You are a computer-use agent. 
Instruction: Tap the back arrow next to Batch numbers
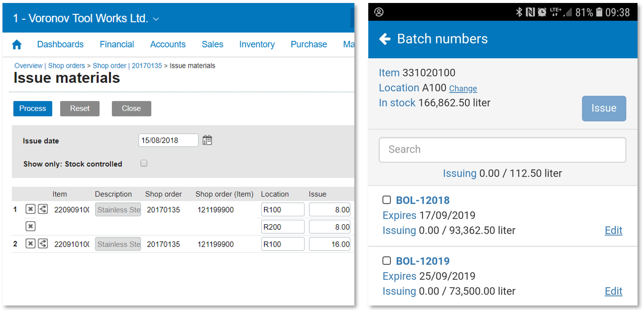pyautogui.click(x=385, y=39)
